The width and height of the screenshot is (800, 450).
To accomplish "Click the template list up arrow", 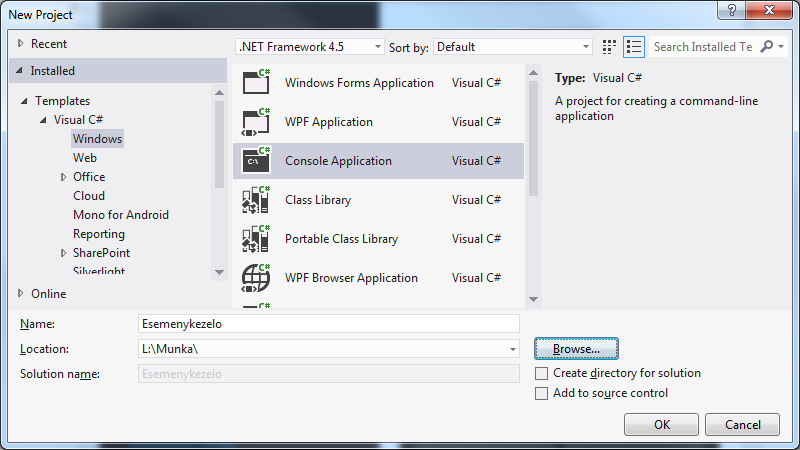I will click(x=533, y=73).
